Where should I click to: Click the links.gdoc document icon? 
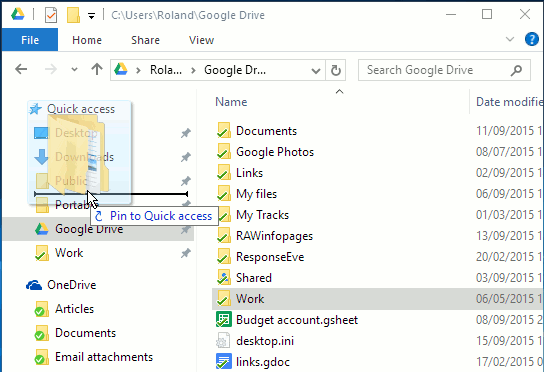point(223,361)
